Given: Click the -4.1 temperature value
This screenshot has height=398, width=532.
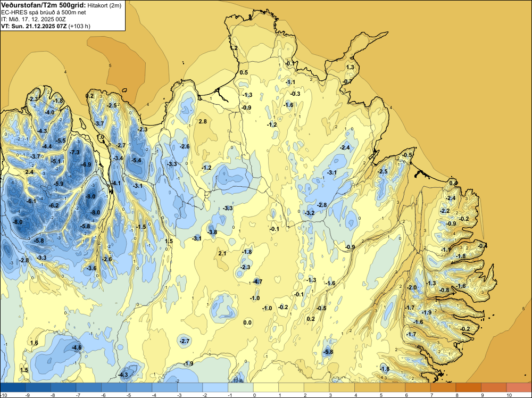Looking at the screenshot, I should [x=116, y=183].
